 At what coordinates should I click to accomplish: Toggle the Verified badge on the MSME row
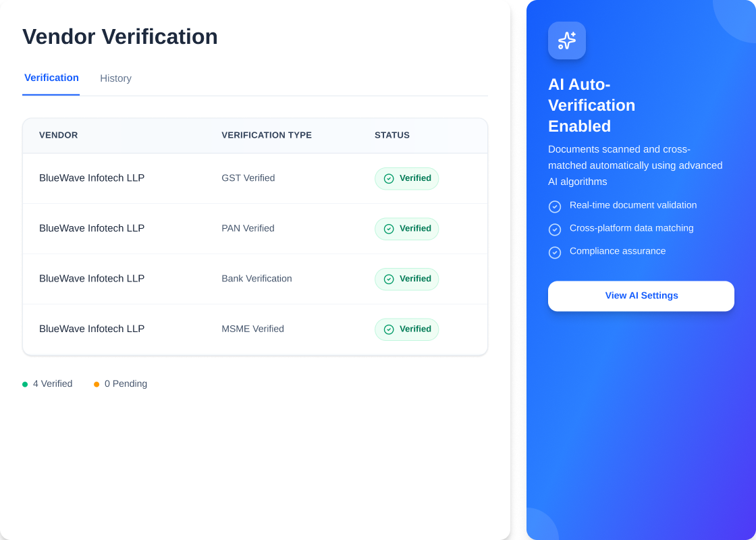[x=406, y=329]
